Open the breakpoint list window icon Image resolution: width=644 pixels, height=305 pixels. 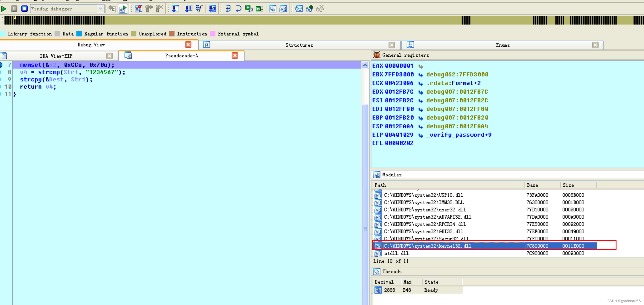[138, 9]
